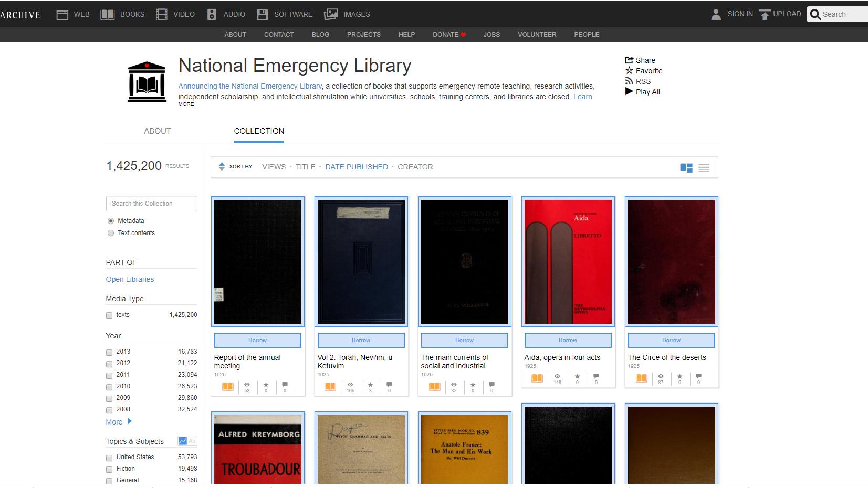Sort by Views
868x488 pixels.
click(x=274, y=167)
